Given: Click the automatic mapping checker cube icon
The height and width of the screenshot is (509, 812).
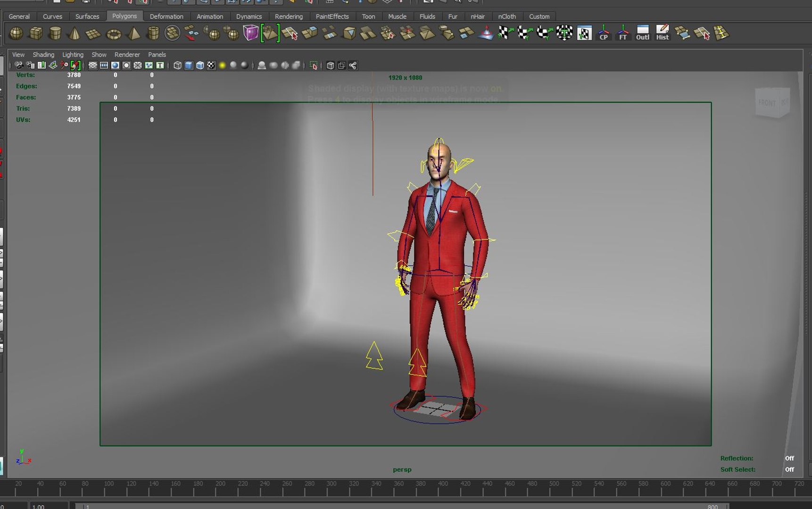Looking at the screenshot, I should (x=564, y=33).
